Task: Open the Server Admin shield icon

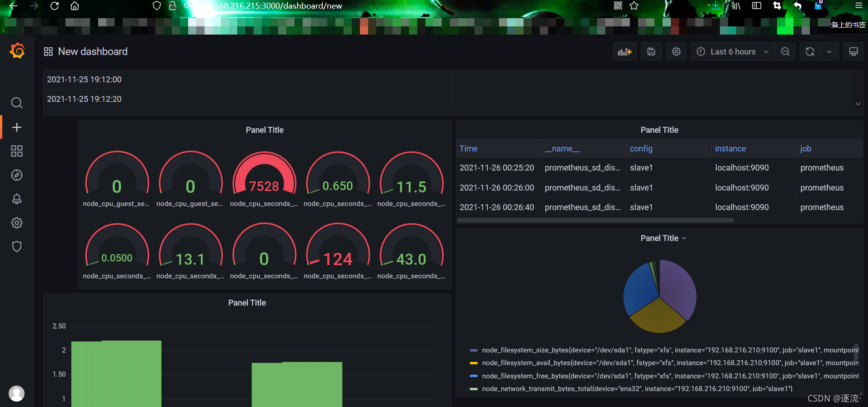Action: [17, 246]
